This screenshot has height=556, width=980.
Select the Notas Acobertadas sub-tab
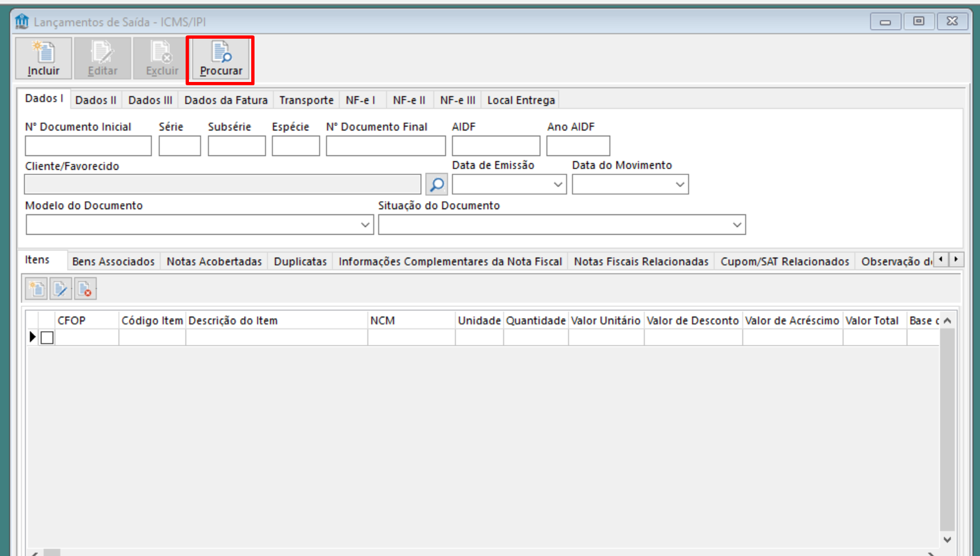tap(214, 262)
